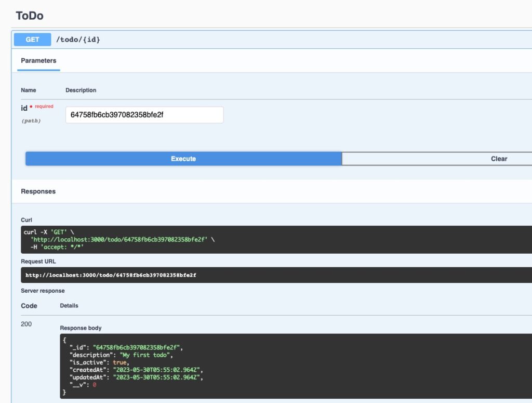Viewport: 532px width, 403px height.
Task: Click the curl -X 'GET' command line
Action: (x=48, y=232)
